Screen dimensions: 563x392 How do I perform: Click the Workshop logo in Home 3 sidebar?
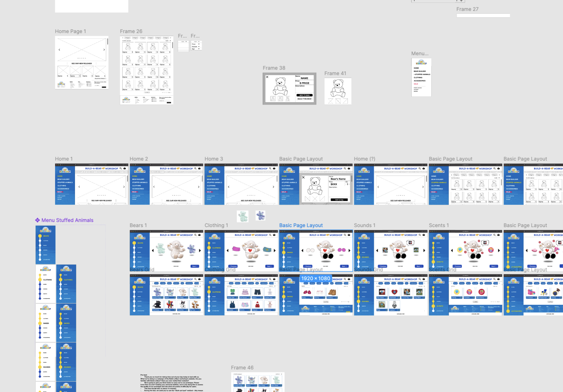[x=214, y=171]
